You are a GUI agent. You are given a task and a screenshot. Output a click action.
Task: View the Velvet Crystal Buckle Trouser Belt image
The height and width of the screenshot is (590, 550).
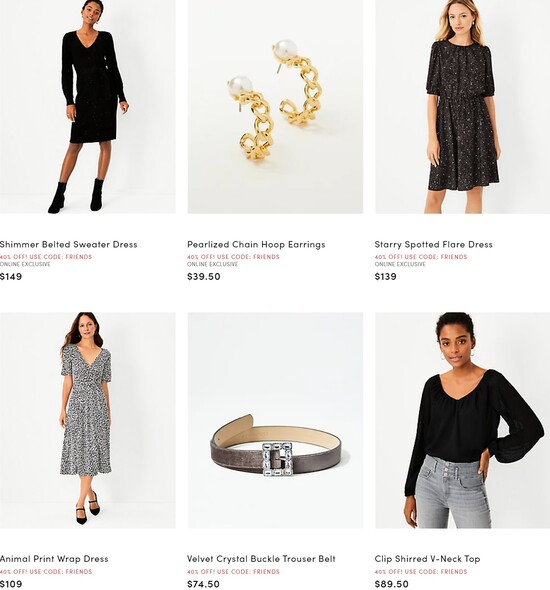275,420
